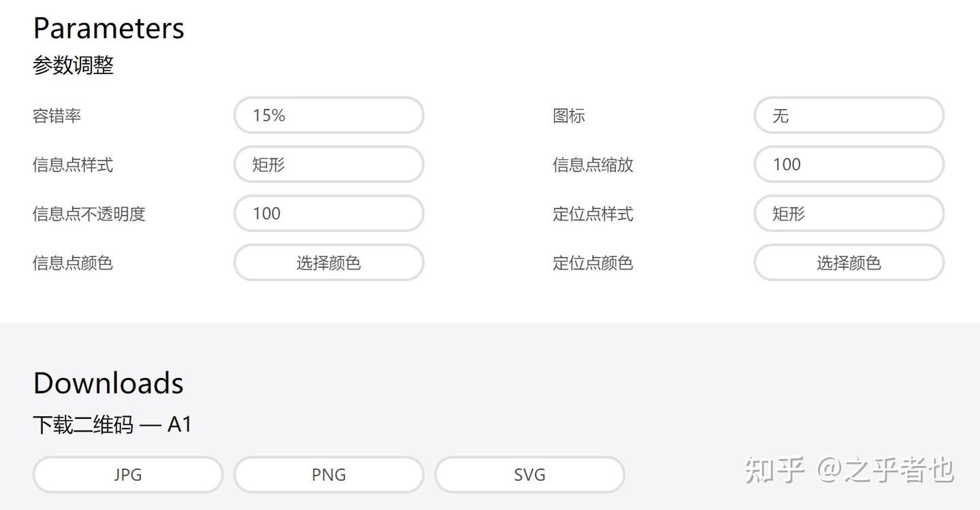Click the 参数调整 subtitle text

click(x=73, y=66)
